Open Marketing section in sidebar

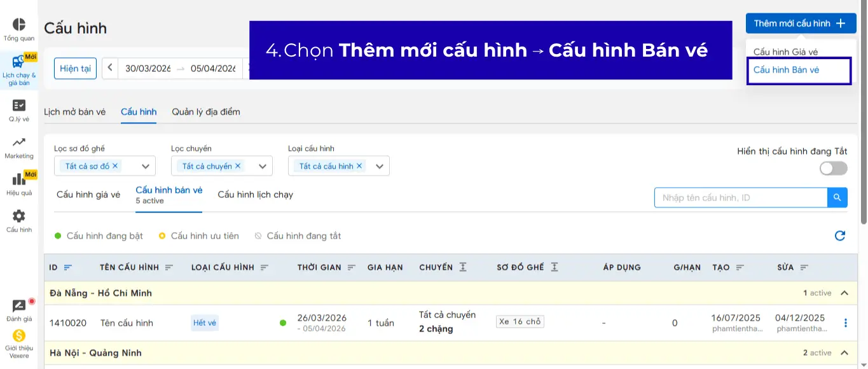pos(19,143)
